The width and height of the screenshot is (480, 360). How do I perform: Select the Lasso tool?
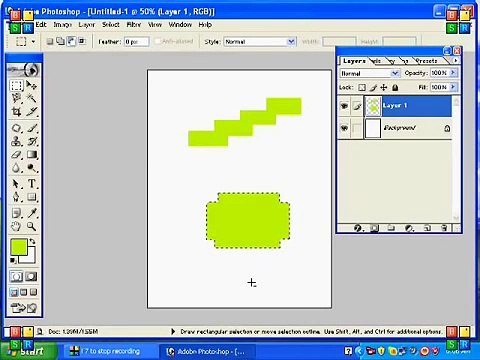[16, 98]
